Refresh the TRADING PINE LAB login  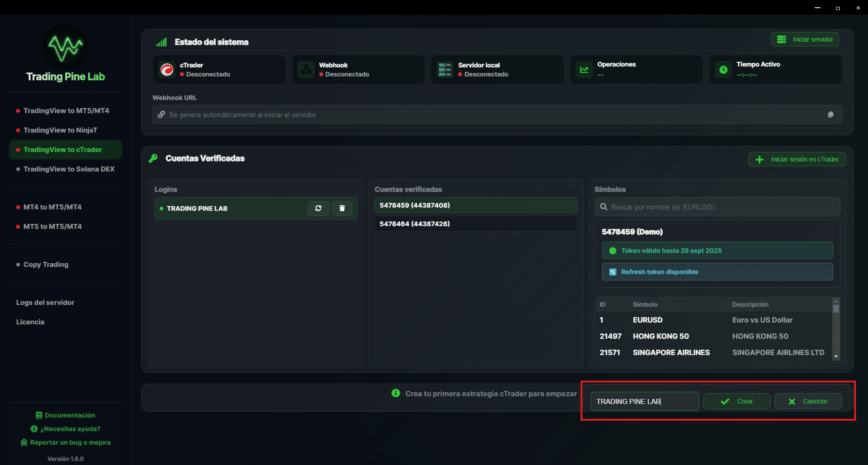coord(318,209)
